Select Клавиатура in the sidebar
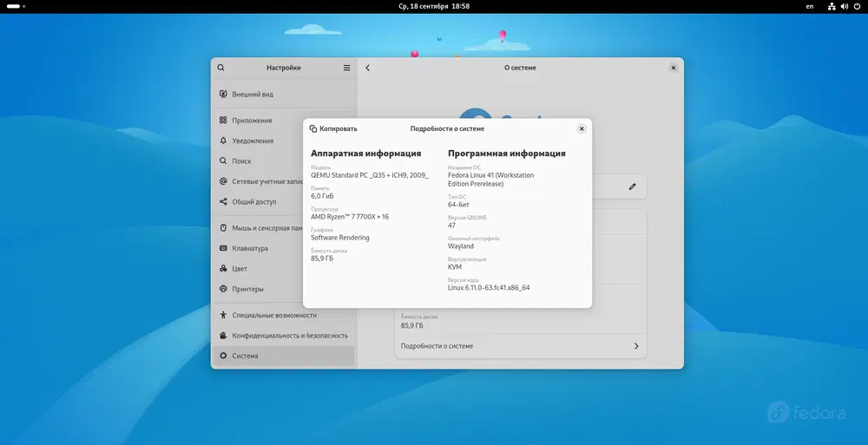 coord(284,248)
